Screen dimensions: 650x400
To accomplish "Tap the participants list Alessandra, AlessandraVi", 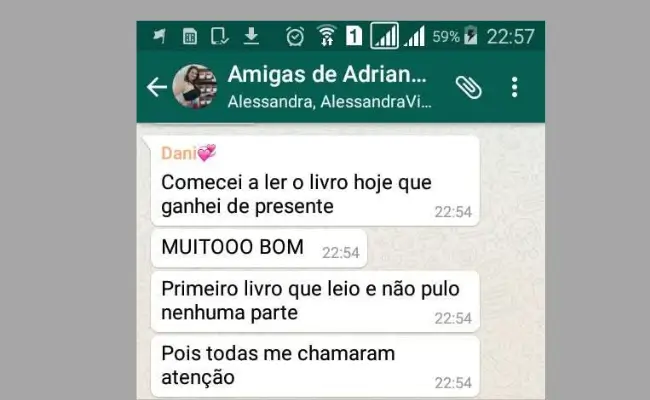I will (x=330, y=102).
